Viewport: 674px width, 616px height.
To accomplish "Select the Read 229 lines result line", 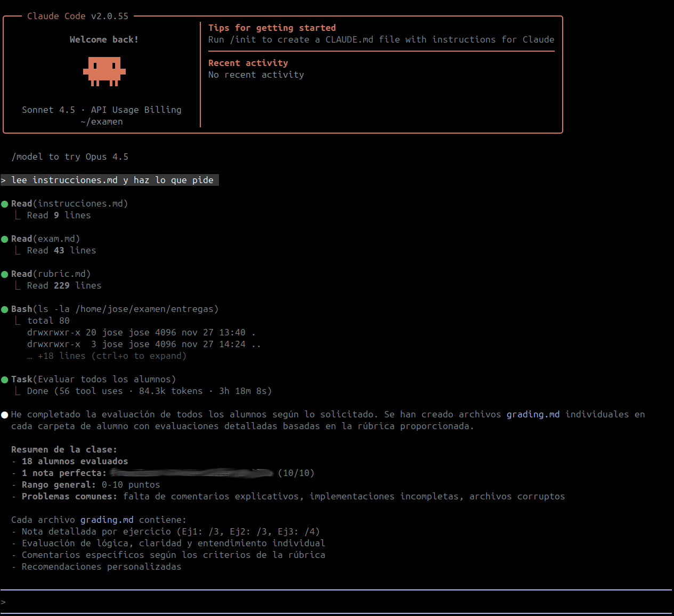I will [x=64, y=286].
